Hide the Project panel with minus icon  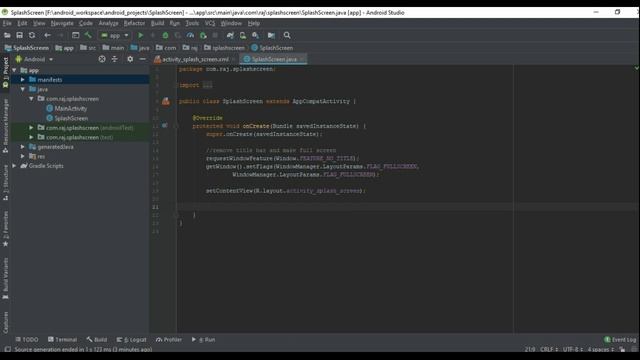pos(142,59)
